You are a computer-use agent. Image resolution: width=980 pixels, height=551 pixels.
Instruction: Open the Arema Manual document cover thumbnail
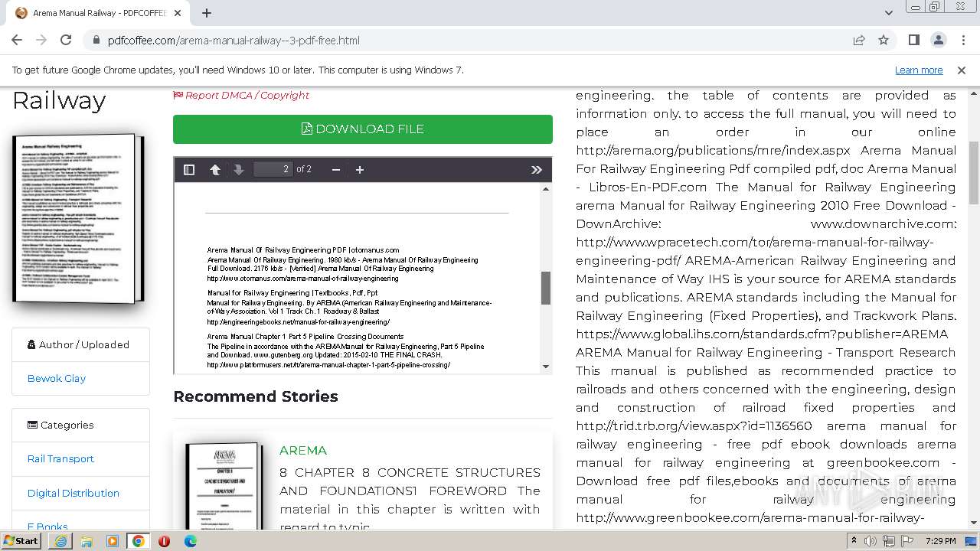78,219
